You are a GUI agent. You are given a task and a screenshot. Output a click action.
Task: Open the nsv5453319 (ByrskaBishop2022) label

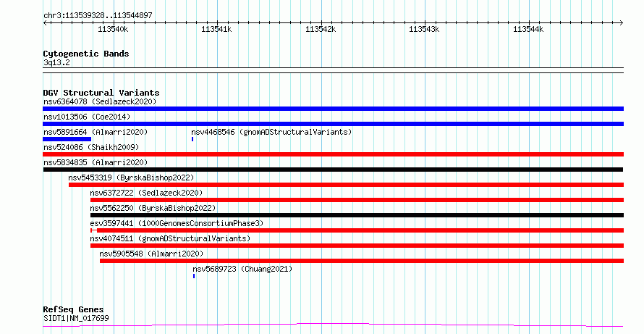click(x=131, y=178)
